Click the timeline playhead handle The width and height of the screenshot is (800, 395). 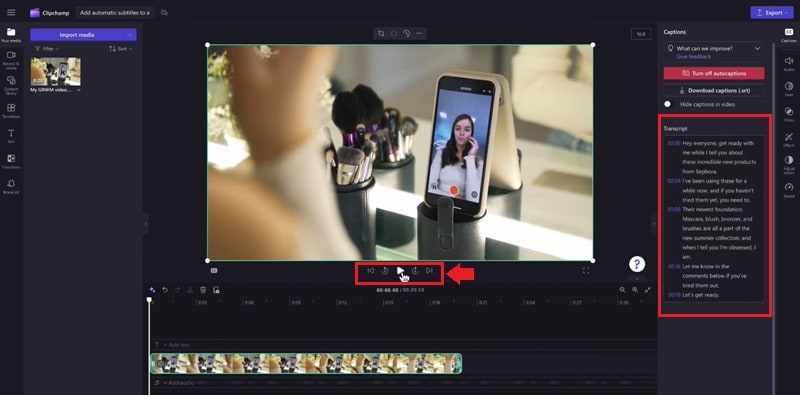149,300
